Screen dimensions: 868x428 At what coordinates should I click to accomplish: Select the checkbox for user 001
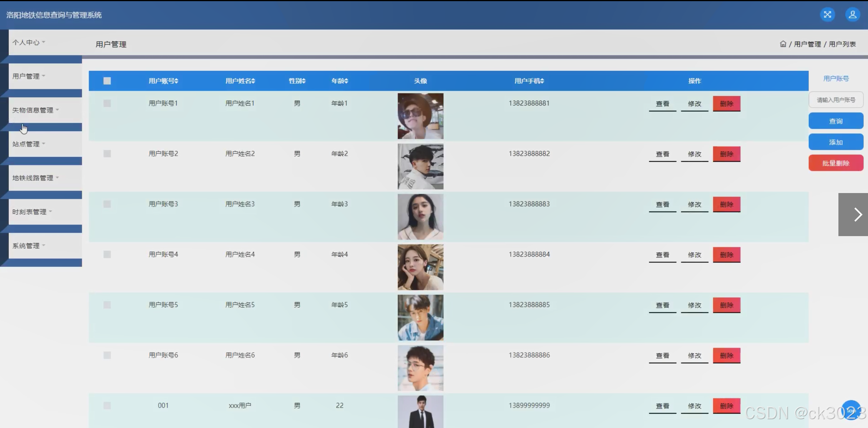point(107,406)
